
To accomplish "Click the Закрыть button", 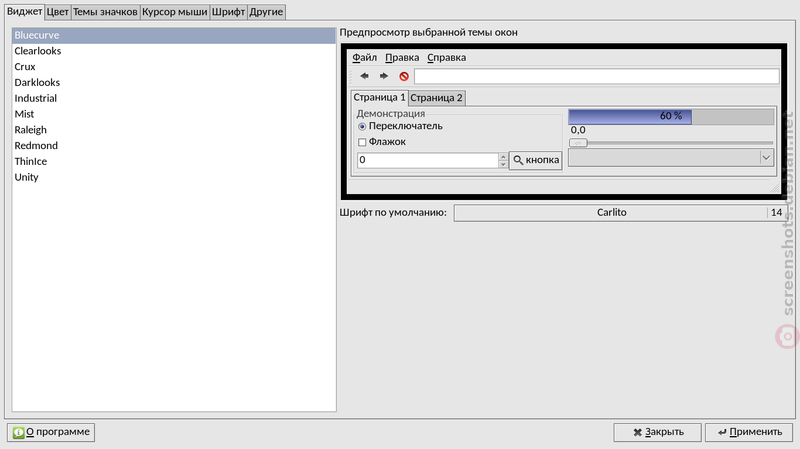I will pos(658,432).
